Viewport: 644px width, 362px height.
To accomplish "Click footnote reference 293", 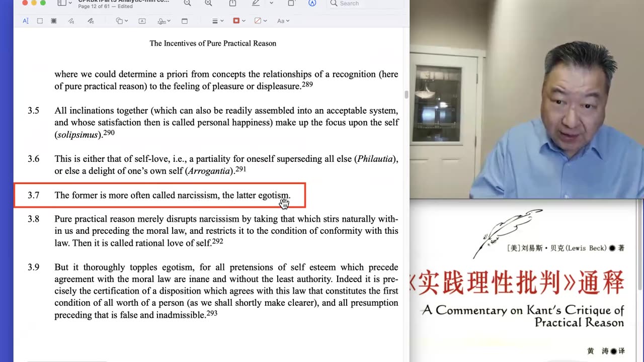I will (212, 313).
